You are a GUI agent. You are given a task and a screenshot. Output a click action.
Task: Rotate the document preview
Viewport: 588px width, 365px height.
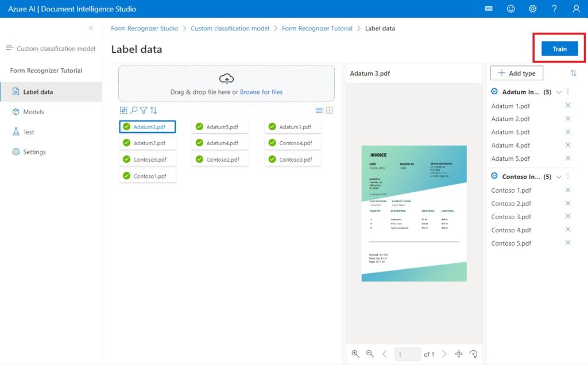(473, 354)
